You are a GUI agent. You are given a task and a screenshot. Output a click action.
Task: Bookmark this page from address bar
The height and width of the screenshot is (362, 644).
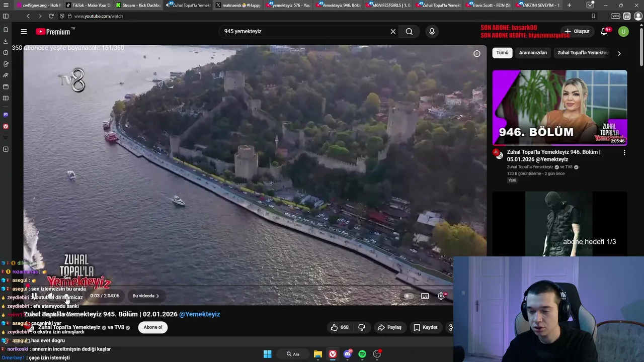pyautogui.click(x=593, y=16)
